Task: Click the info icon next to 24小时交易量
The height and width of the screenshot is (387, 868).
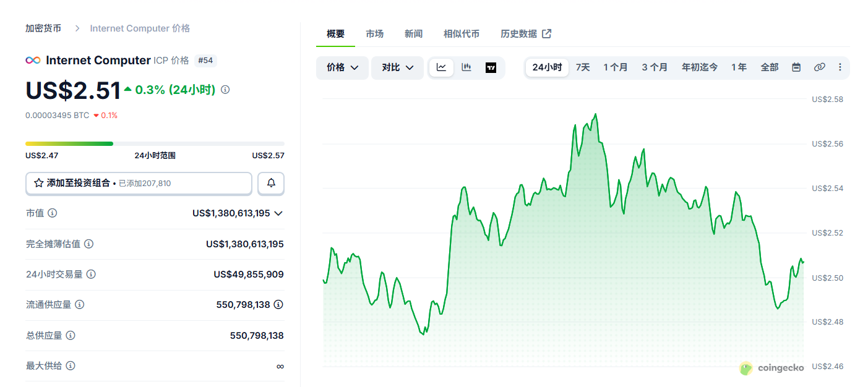Action: [92, 274]
